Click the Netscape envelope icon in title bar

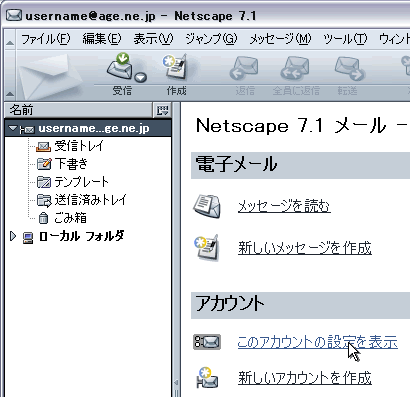point(14,15)
